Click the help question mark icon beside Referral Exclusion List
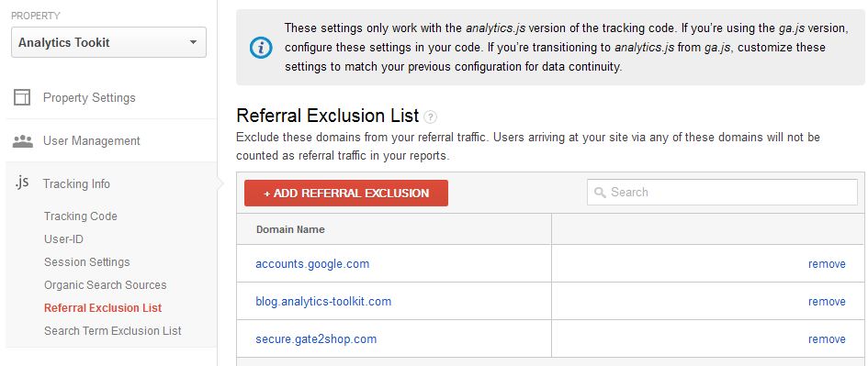The height and width of the screenshot is (366, 868). coord(430,117)
